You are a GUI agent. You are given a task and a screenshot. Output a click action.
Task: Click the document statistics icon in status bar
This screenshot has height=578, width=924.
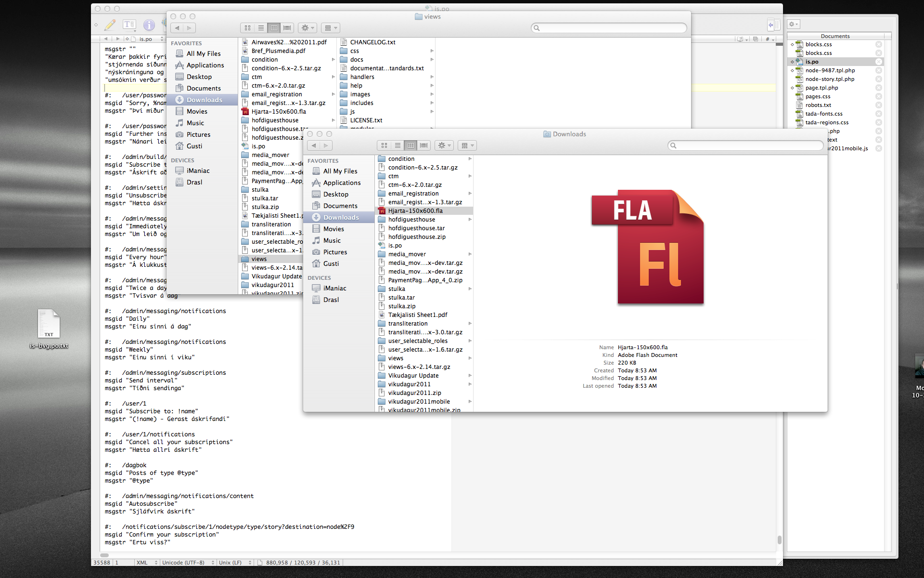coord(260,563)
